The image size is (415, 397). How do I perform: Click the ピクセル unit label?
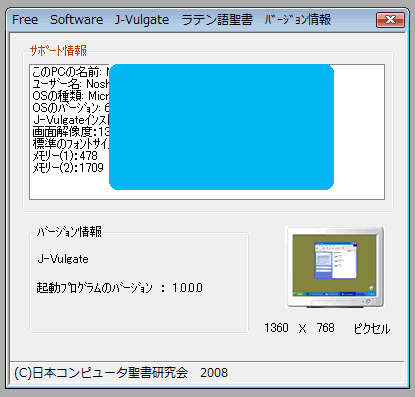click(372, 329)
